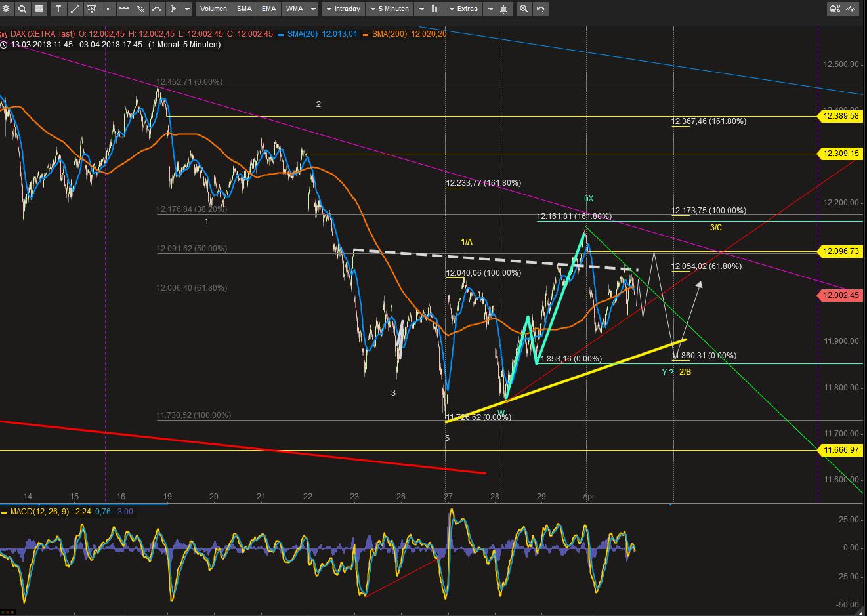Image resolution: width=867 pixels, height=616 pixels.
Task: Select the horizontal line tool
Action: coord(108,9)
